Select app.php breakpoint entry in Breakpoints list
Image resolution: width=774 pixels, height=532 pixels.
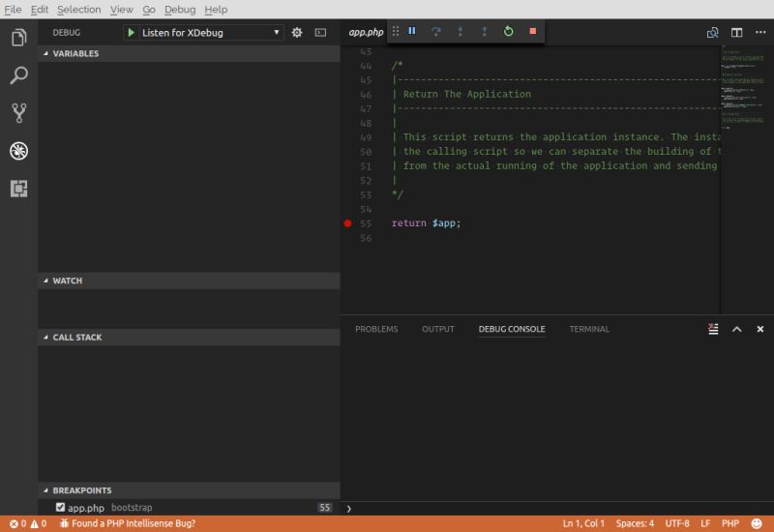pos(189,507)
